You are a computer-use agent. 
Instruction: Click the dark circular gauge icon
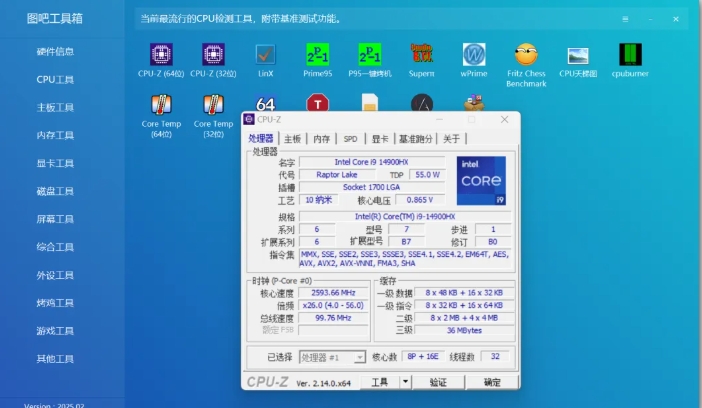422,103
